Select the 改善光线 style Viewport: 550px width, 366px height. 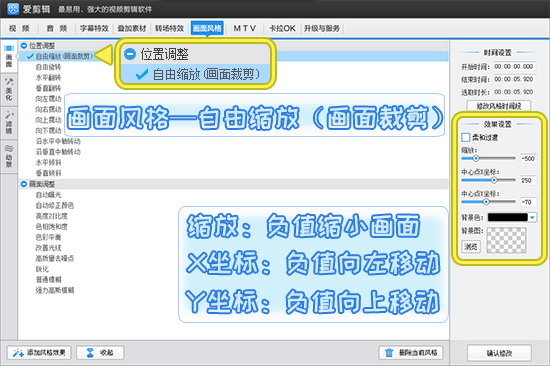click(48, 248)
